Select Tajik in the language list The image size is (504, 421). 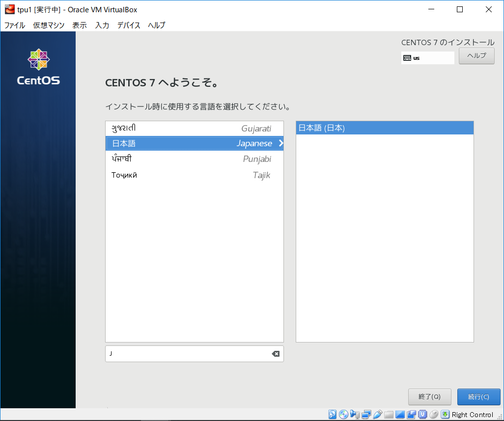[195, 175]
